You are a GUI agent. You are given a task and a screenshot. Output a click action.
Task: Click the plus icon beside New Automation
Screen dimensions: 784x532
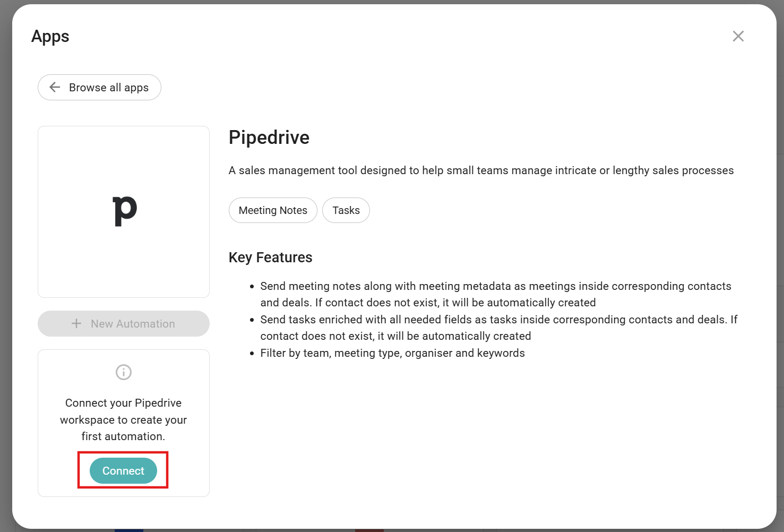pyautogui.click(x=76, y=323)
